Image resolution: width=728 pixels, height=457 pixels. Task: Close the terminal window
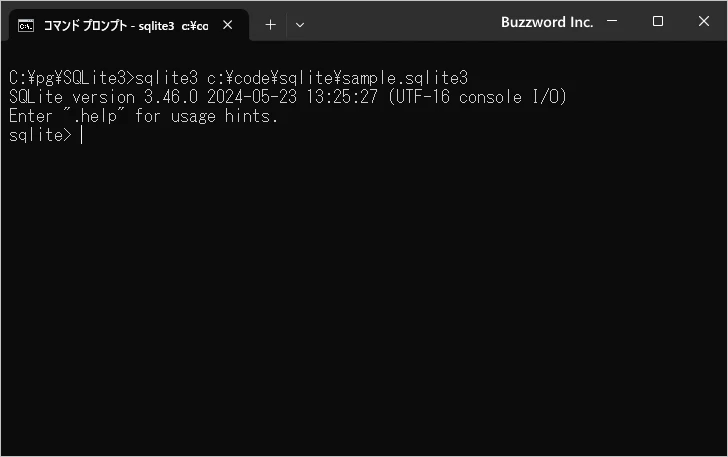tap(703, 21)
